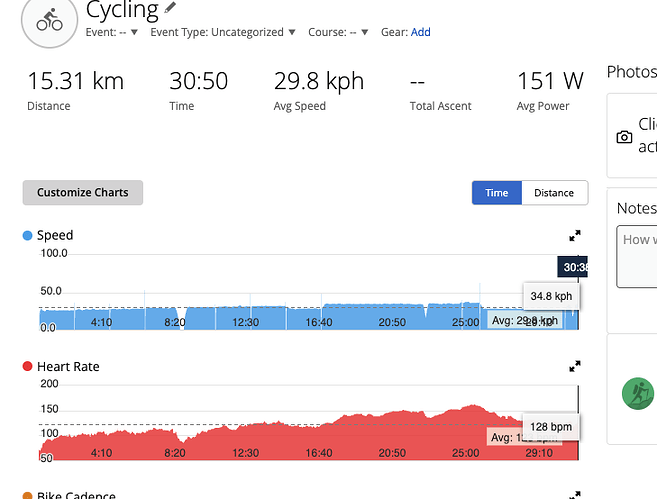Click the 34.8 kph speed tooltip
The height and width of the screenshot is (499, 657).
[551, 296]
